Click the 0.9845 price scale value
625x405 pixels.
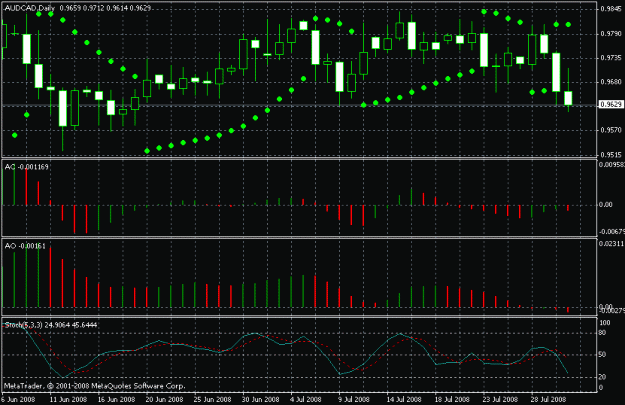click(x=611, y=9)
